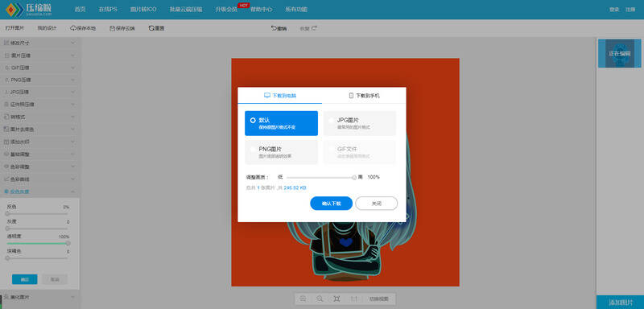This screenshot has width=644, height=309.
Task: Open the 图片转ICO nav item
Action: 143,10
